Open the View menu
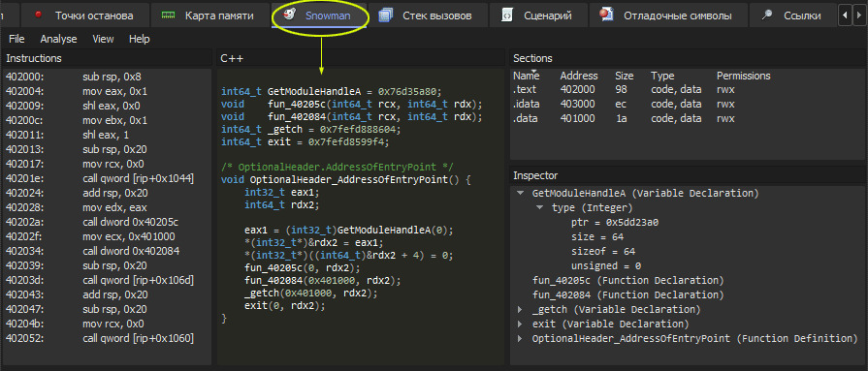This screenshot has height=371, width=868. [103, 39]
